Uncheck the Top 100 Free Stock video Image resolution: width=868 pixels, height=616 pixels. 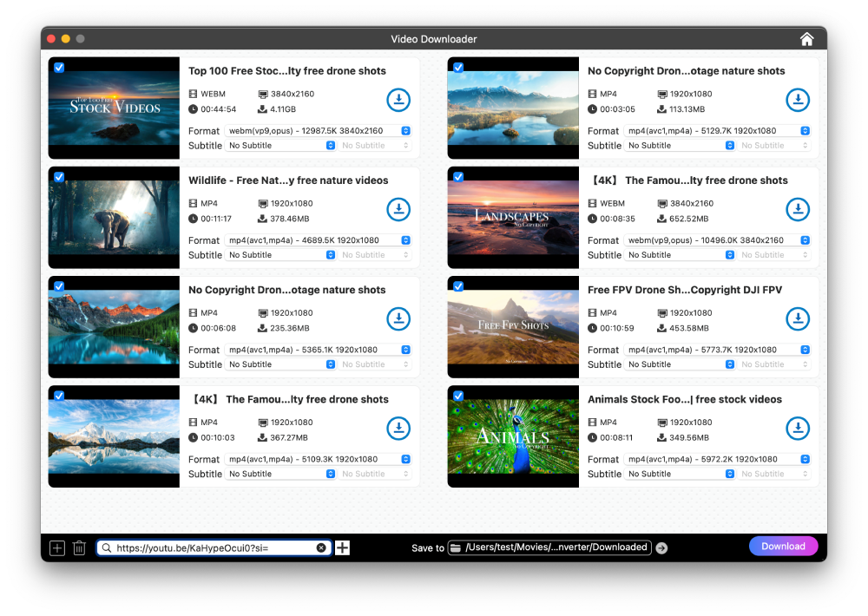click(x=59, y=68)
